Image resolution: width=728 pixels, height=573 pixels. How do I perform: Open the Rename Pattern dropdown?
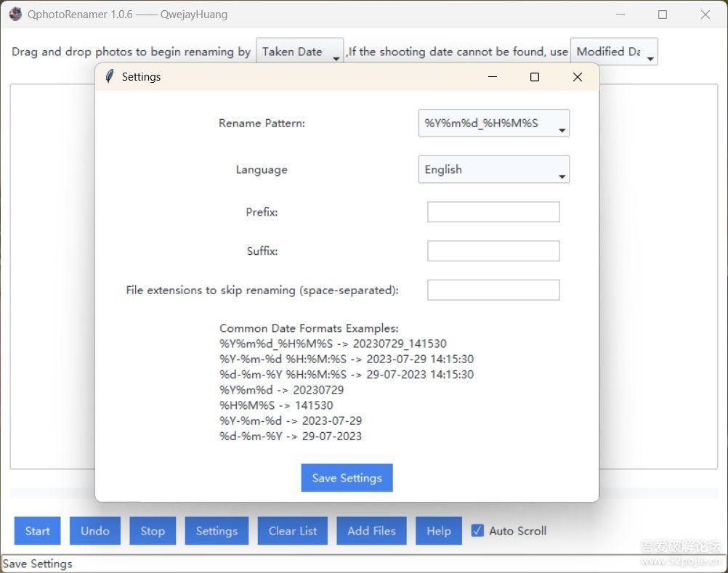(493, 123)
